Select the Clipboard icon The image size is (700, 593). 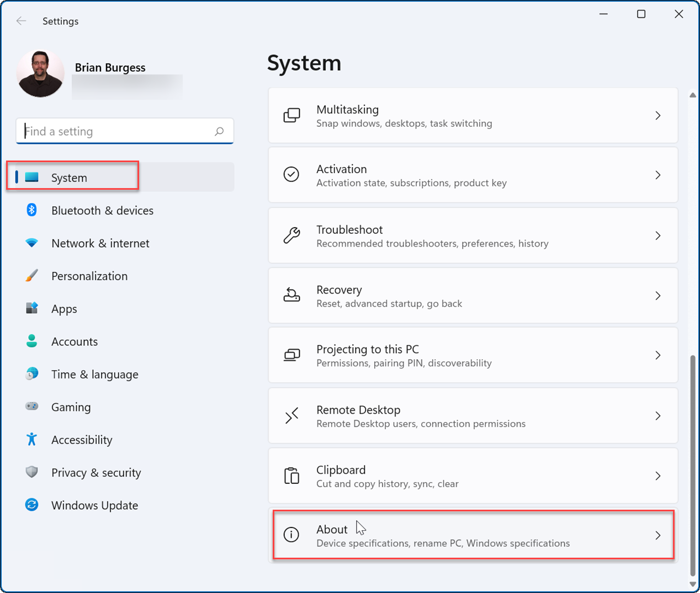point(291,475)
